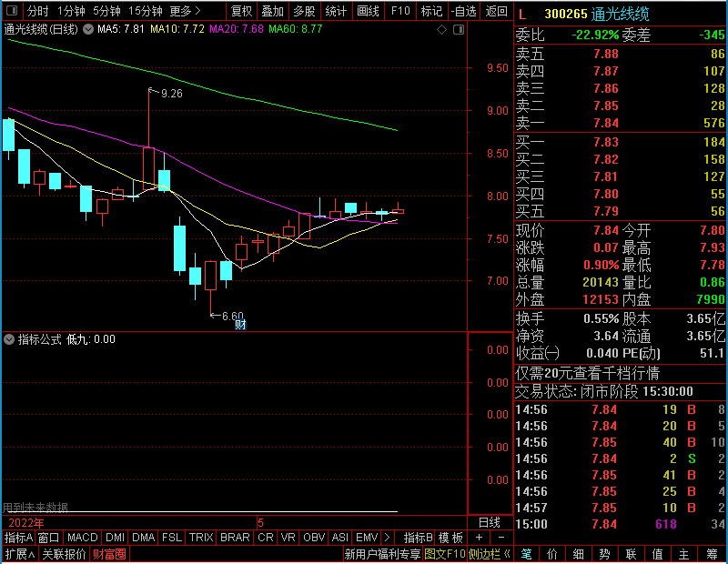Switch indicator to OBV
Viewport: 728px width, 564px height.
pyautogui.click(x=314, y=538)
